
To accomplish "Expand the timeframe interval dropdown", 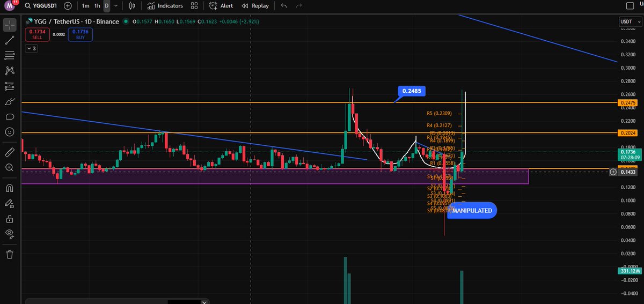I will [x=116, y=6].
